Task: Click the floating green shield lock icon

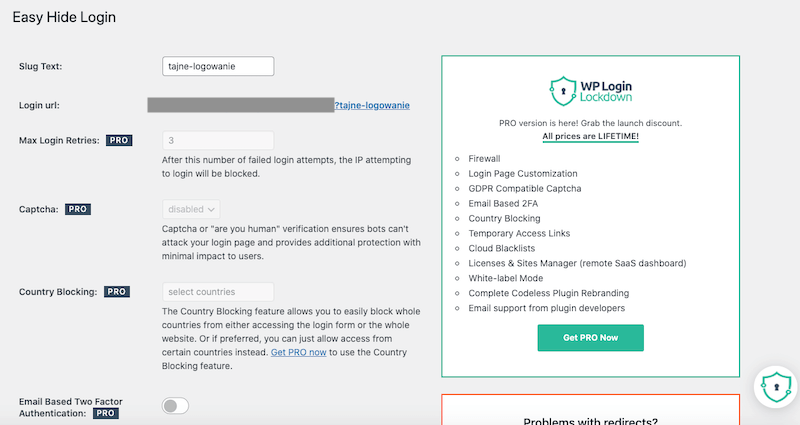Action: 777,386
